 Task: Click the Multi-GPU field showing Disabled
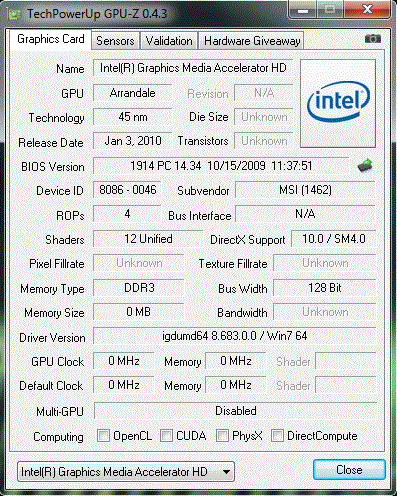235,411
